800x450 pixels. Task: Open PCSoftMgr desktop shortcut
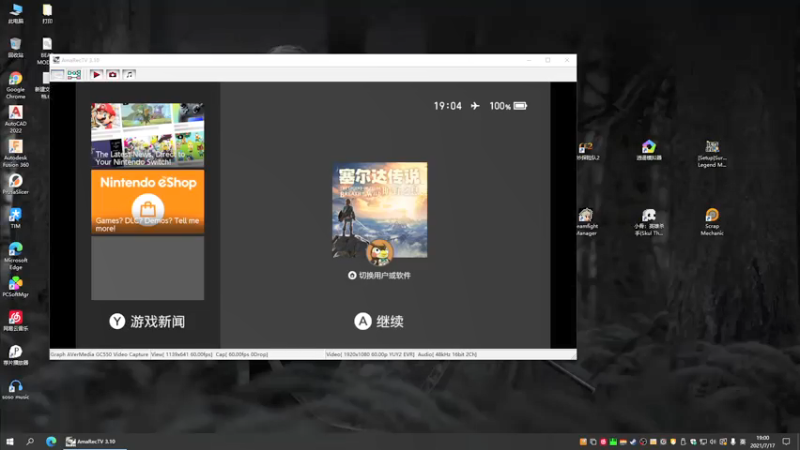[15, 287]
